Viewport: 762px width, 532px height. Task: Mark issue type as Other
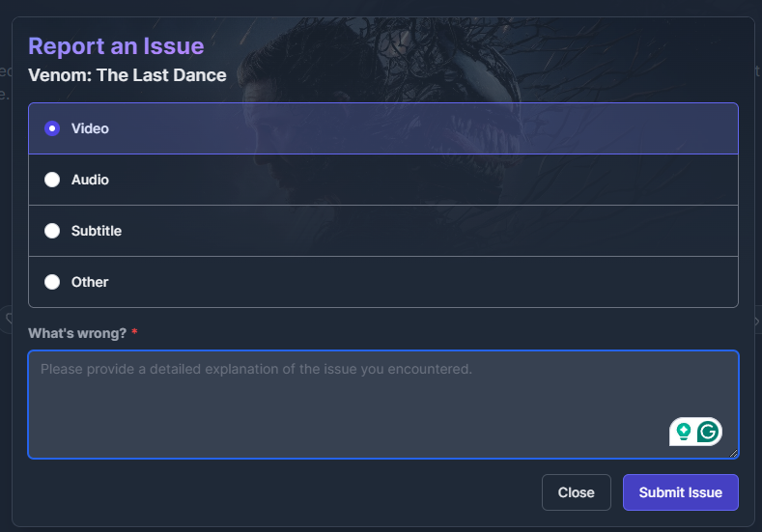(x=52, y=282)
